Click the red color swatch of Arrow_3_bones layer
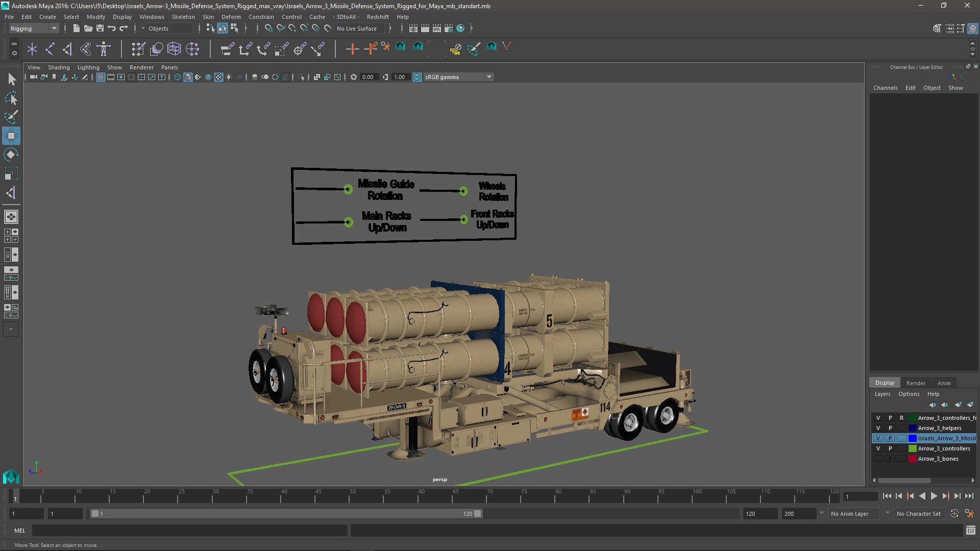Image resolution: width=980 pixels, height=551 pixels. tap(913, 459)
